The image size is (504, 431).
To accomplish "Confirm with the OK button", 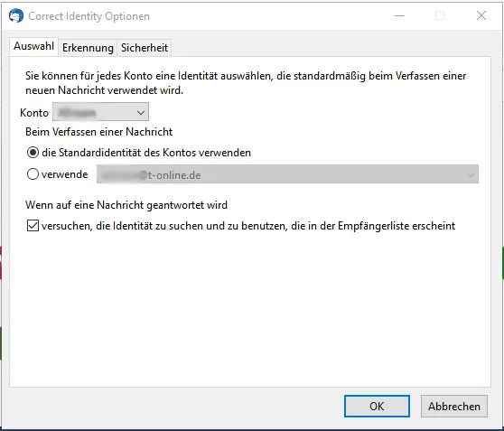I will click(x=377, y=406).
